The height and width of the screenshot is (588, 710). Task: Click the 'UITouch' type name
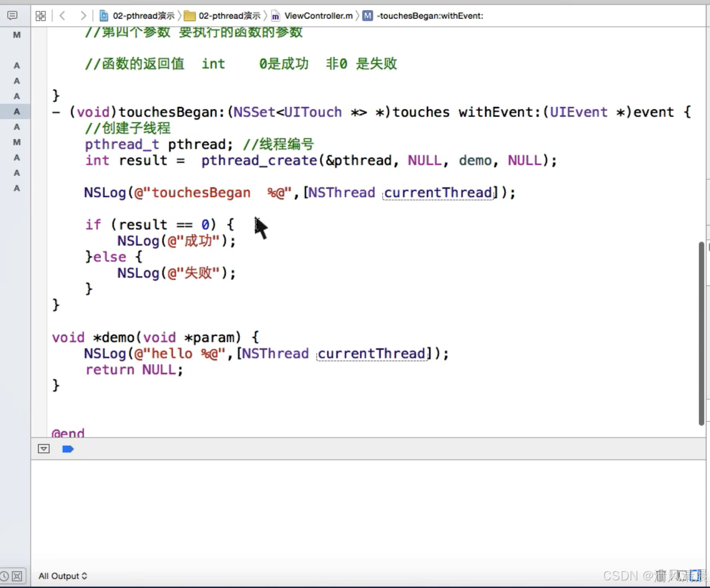click(313, 112)
